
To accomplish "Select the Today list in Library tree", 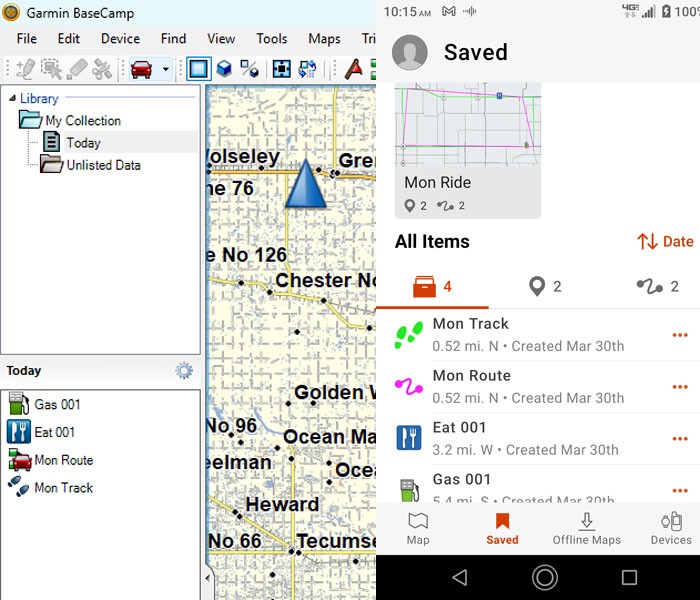I will click(x=84, y=143).
